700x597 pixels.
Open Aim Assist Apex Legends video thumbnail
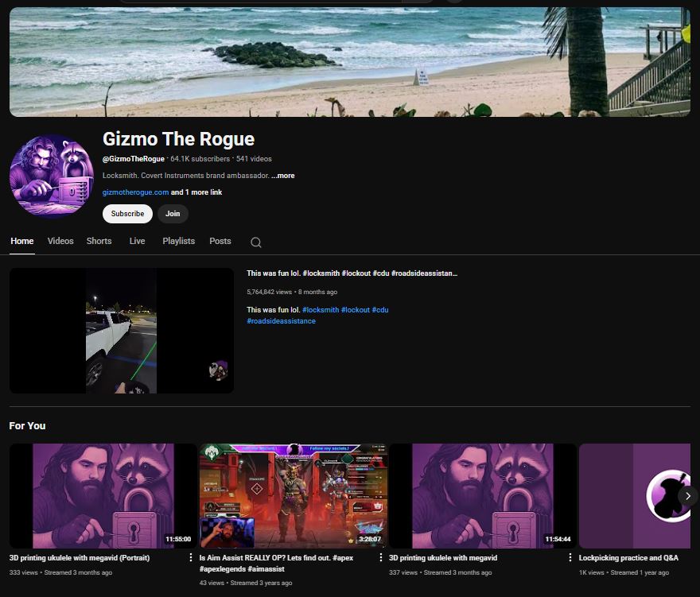293,495
